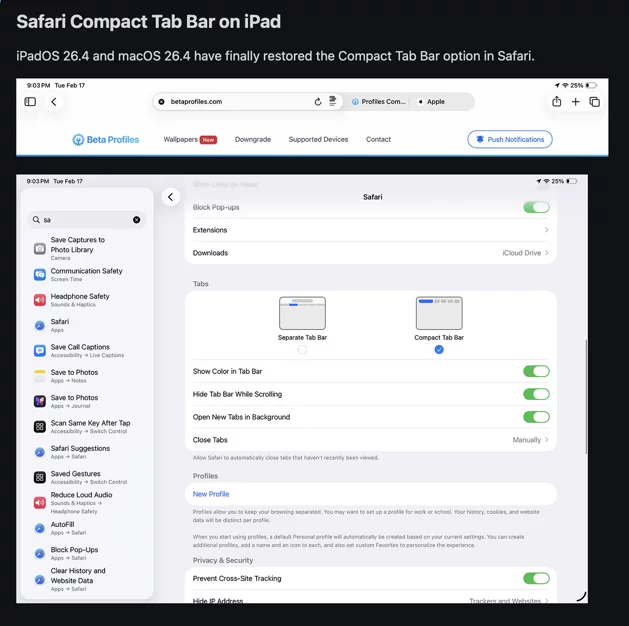Open a new tab with plus icon
Screen dimensions: 629x626
coord(575,102)
